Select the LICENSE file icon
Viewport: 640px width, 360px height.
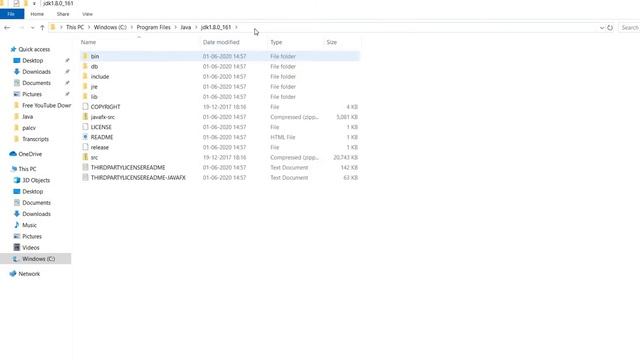point(85,127)
